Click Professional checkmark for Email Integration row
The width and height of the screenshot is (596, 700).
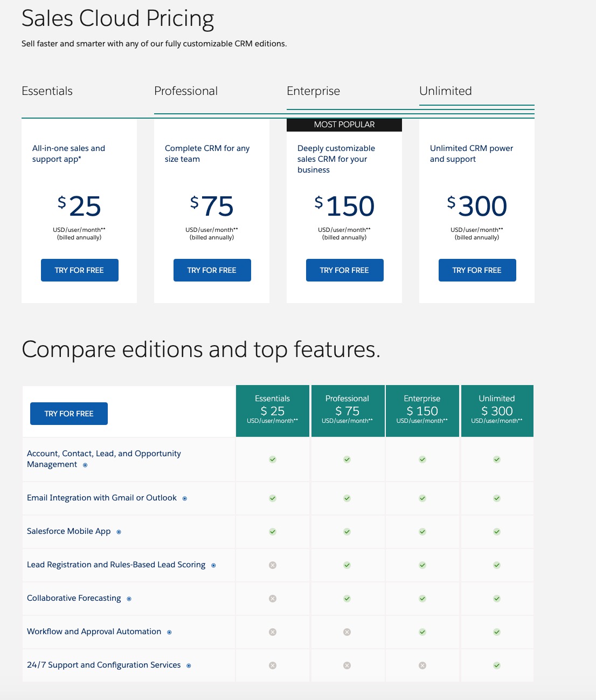pyautogui.click(x=347, y=498)
